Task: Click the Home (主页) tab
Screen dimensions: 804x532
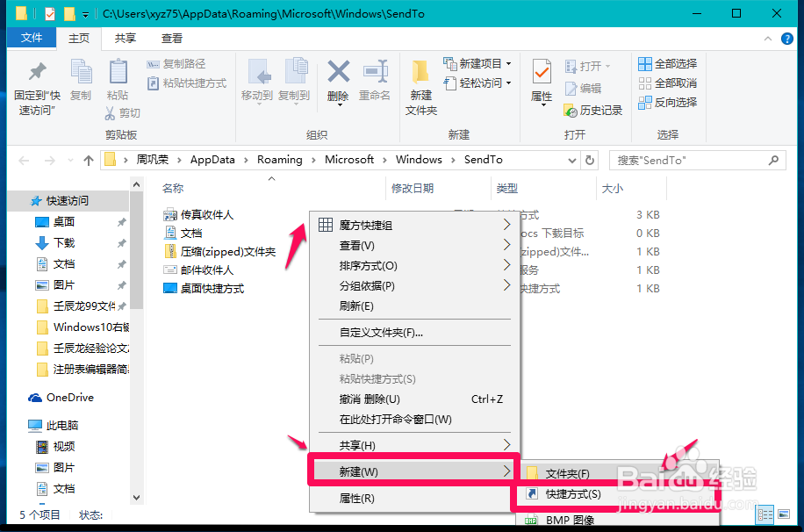Action: click(x=79, y=39)
